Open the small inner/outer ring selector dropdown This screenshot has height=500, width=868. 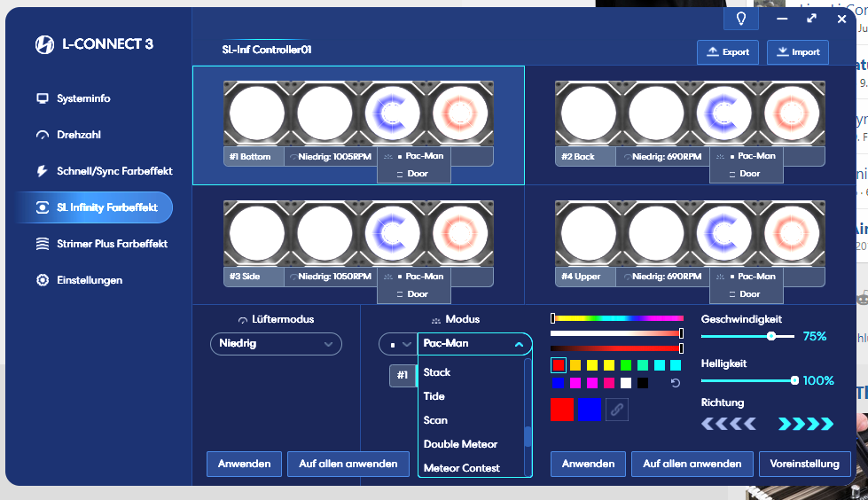coord(398,344)
